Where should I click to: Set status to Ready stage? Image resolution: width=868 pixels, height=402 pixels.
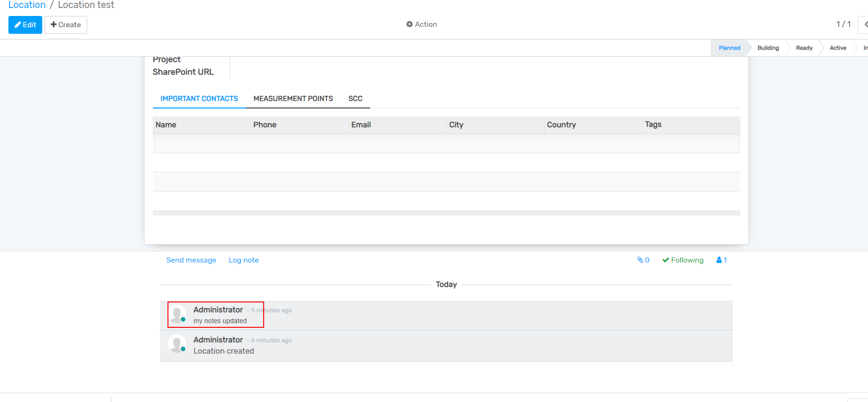click(804, 48)
